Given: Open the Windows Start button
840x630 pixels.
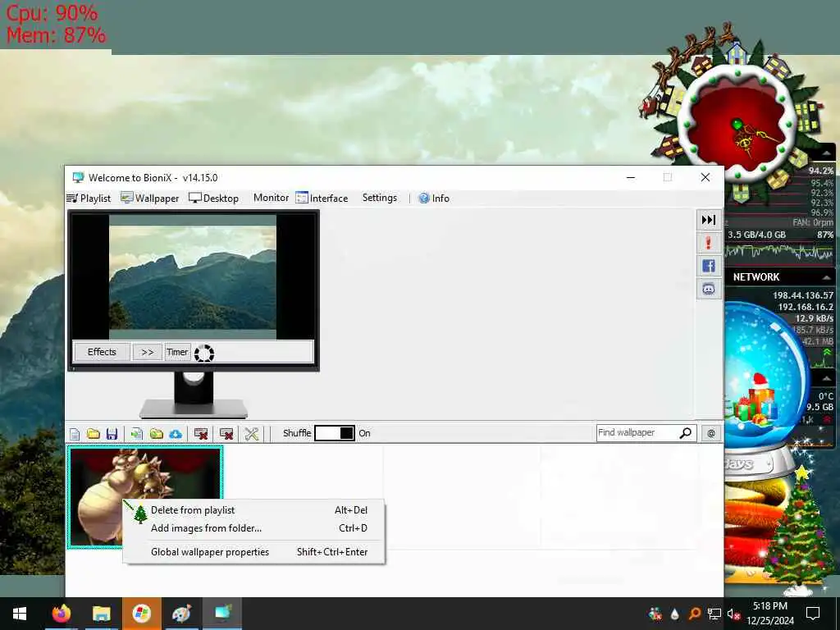Looking at the screenshot, I should pyautogui.click(x=20, y=614).
